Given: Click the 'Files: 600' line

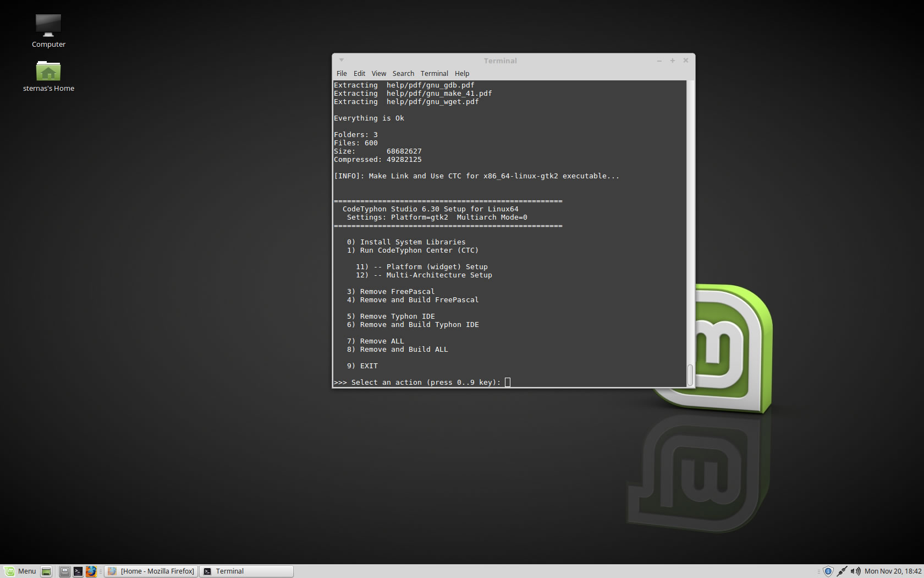Looking at the screenshot, I should tap(355, 143).
